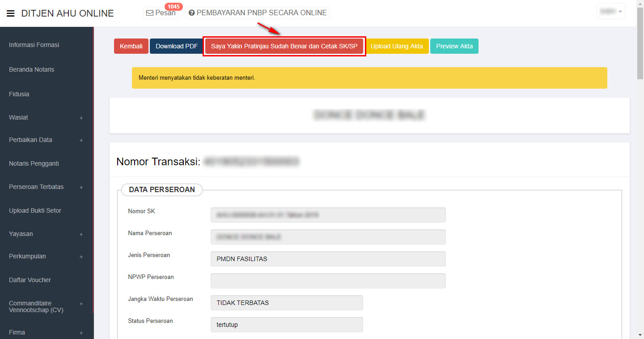Expand the Perbaikan Data plus icon

click(x=81, y=140)
